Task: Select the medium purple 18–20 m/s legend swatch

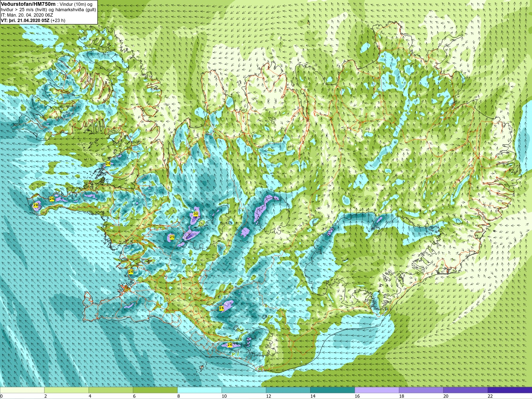Action: point(421,390)
